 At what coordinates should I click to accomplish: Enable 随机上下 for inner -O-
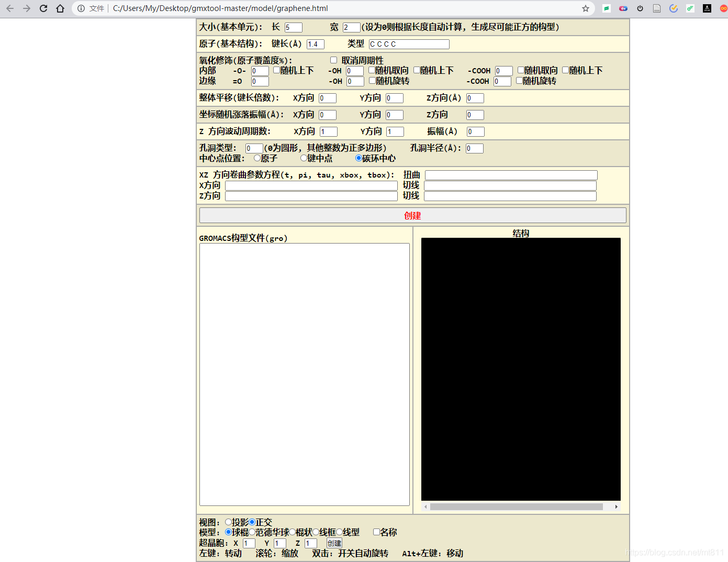(276, 70)
